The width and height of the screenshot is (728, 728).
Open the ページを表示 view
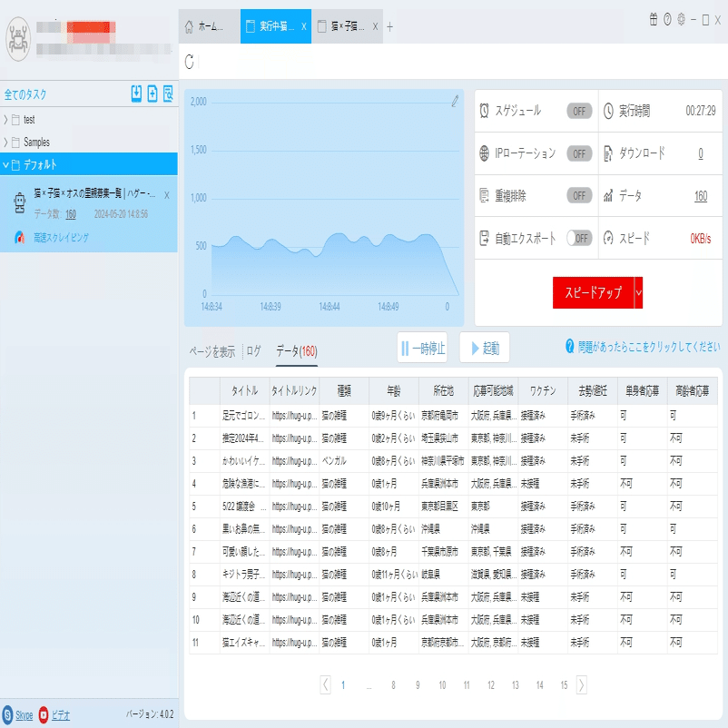coord(212,351)
